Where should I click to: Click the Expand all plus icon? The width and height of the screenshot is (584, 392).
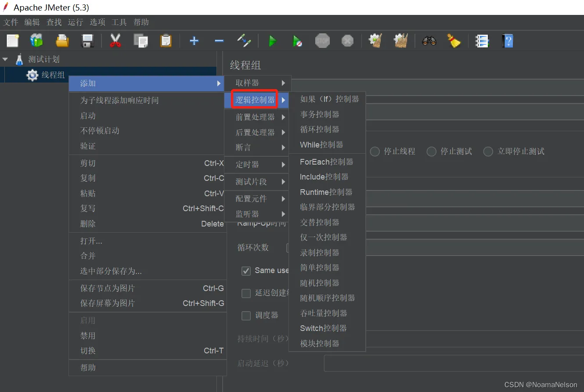point(194,41)
